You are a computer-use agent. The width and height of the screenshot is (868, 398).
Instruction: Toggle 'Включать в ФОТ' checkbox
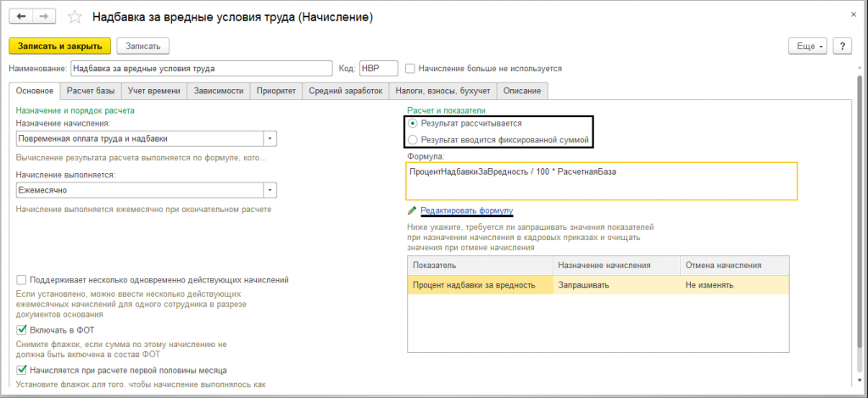(22, 329)
